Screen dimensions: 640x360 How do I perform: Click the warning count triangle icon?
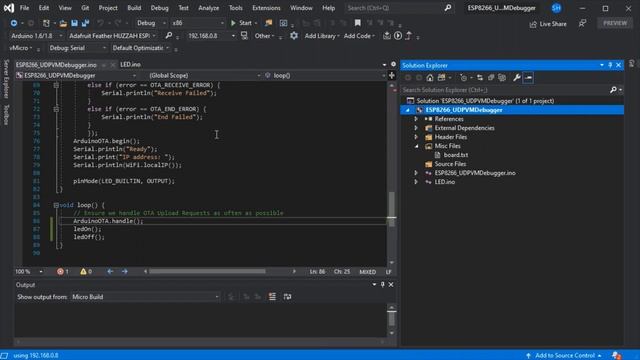(83, 271)
